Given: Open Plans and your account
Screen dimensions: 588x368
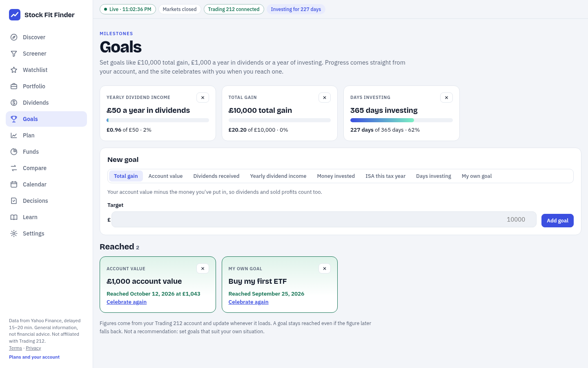Looking at the screenshot, I should 34,357.
